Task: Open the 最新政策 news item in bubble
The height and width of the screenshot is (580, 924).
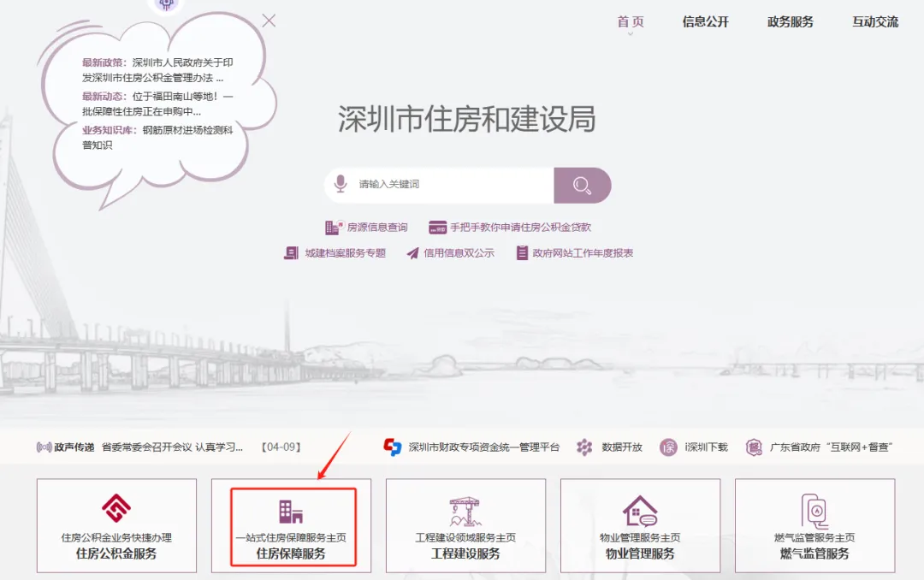Action: point(157,70)
